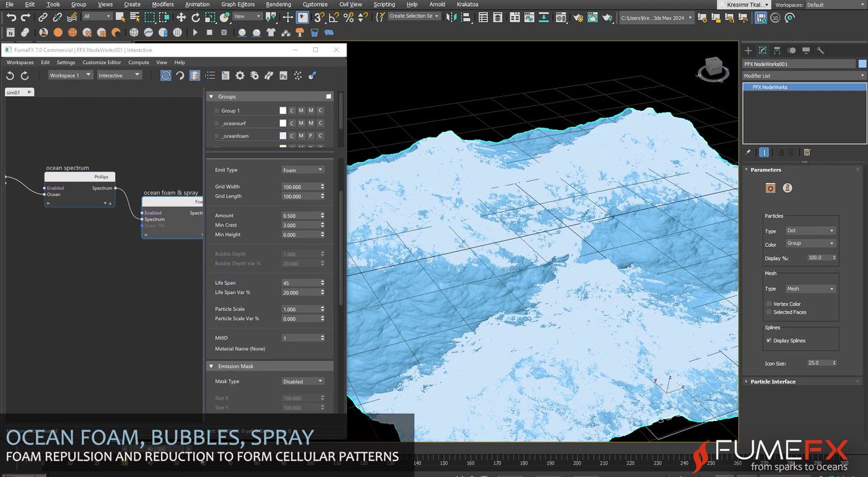
Task: Open the Krakatoa menu
Action: pyautogui.click(x=467, y=4)
